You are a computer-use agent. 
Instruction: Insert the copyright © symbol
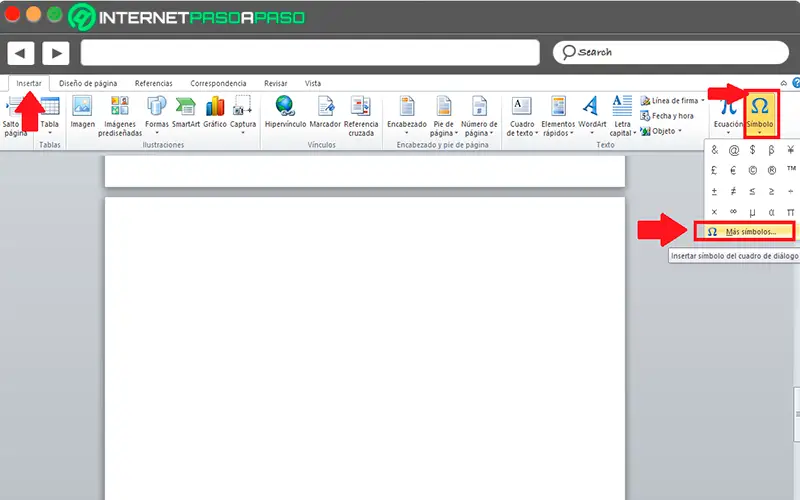tap(753, 170)
